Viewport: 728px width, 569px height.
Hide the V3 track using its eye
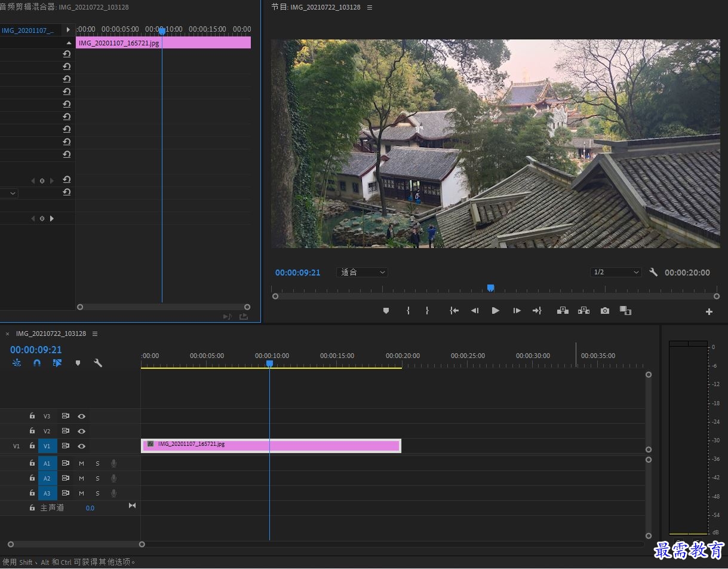[82, 416]
